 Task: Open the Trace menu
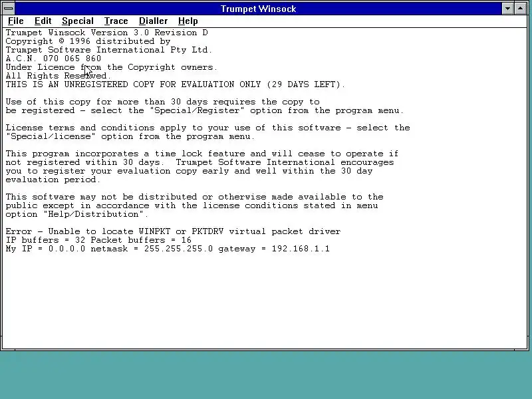pos(116,21)
